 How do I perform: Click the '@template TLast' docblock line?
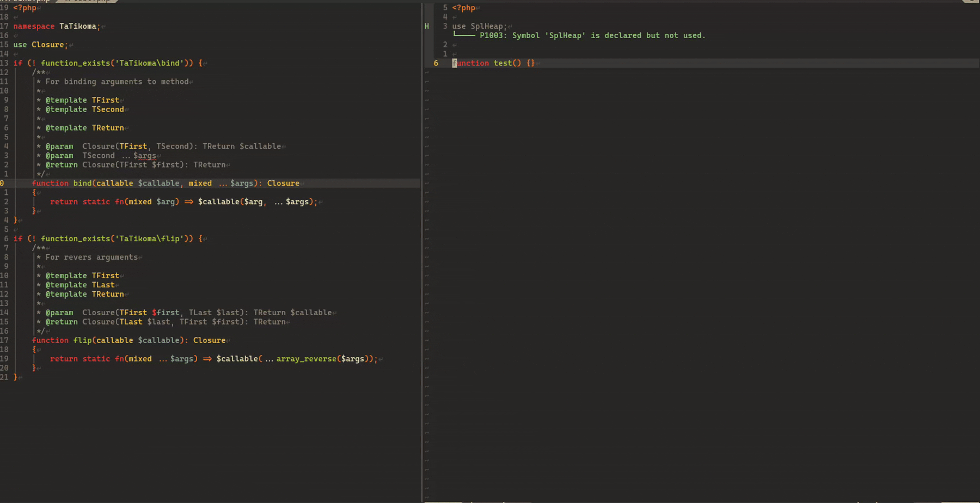click(x=80, y=285)
